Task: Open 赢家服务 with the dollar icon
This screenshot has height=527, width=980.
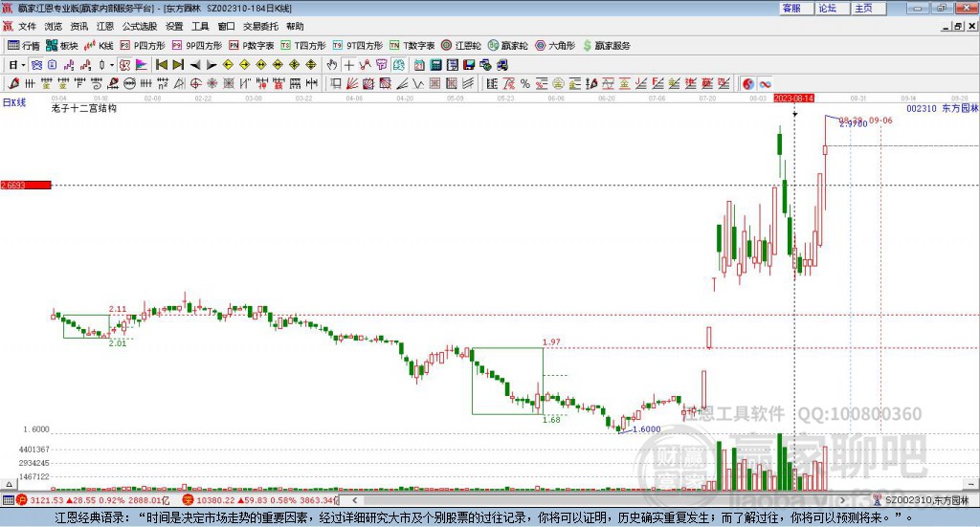Action: pyautogui.click(x=606, y=46)
